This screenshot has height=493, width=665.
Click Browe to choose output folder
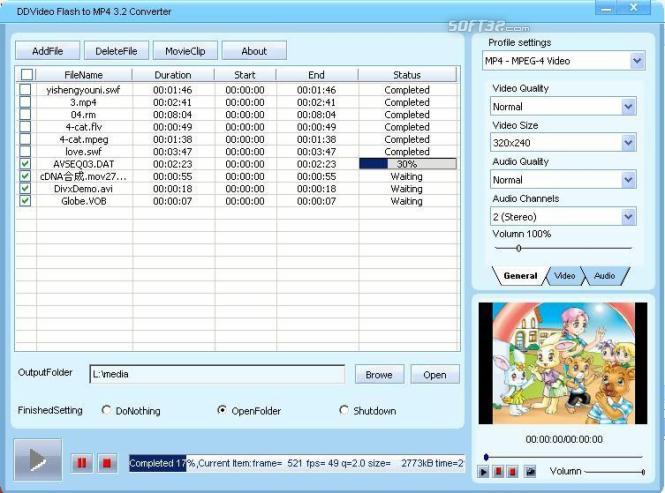(379, 375)
